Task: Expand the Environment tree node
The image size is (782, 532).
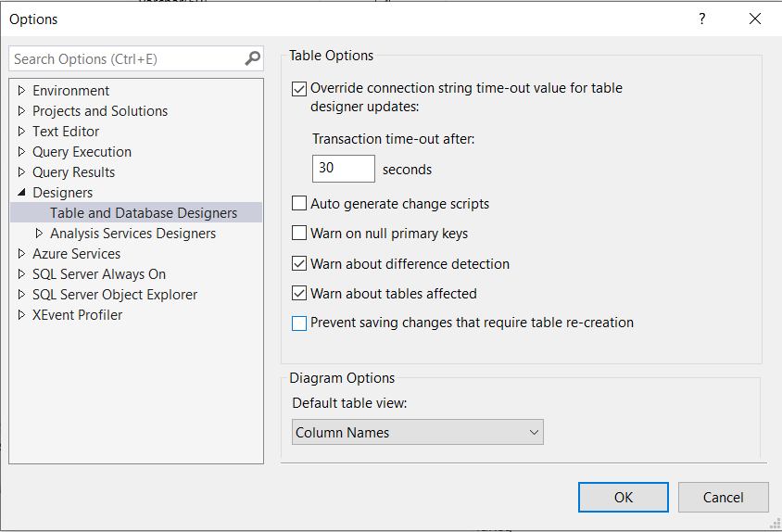Action: [22, 91]
